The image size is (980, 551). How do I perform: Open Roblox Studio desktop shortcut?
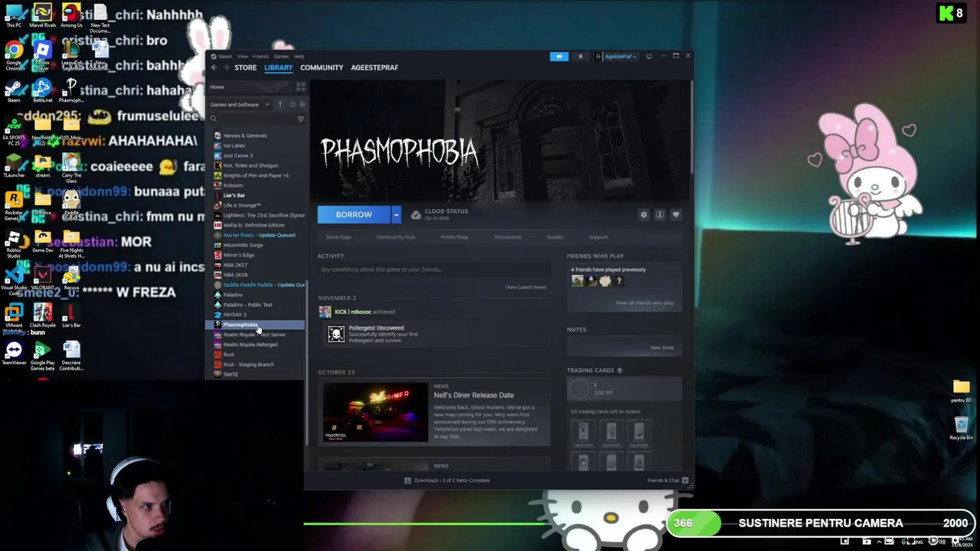coord(14,243)
